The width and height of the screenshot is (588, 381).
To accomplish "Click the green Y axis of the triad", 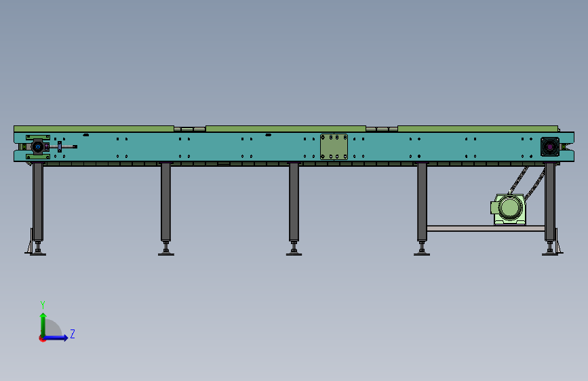I will (x=43, y=324).
